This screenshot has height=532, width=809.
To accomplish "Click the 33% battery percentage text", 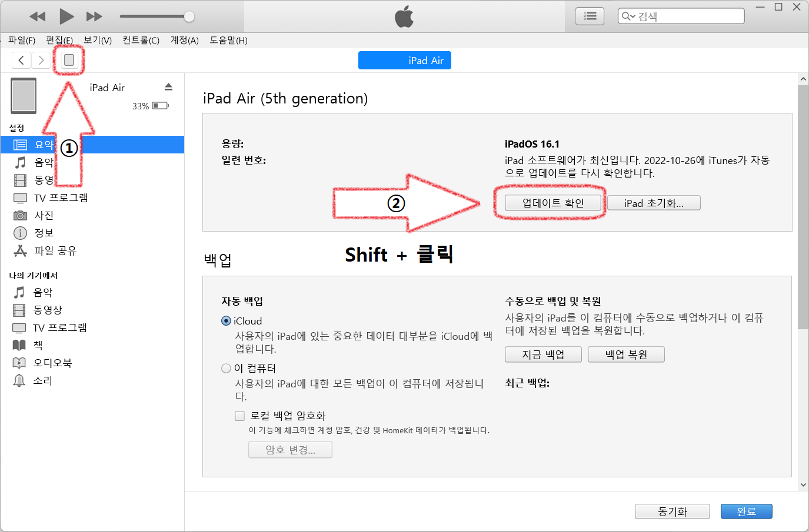I will (x=141, y=106).
